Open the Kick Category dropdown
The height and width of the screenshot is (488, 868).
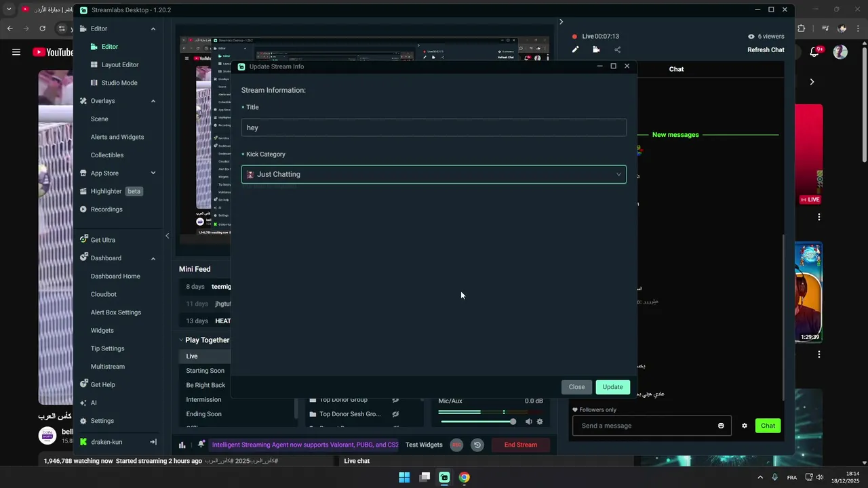point(433,174)
